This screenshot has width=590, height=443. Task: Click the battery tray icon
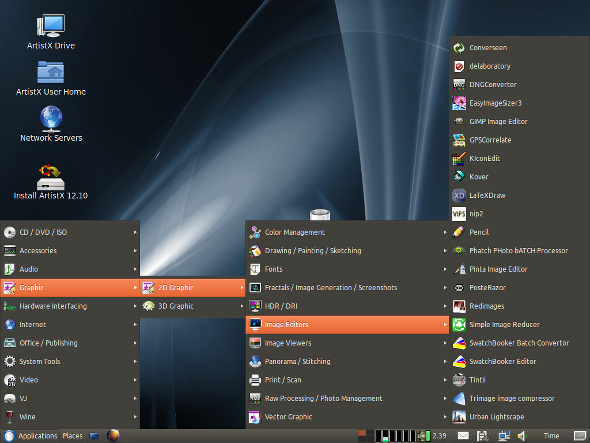[424, 436]
